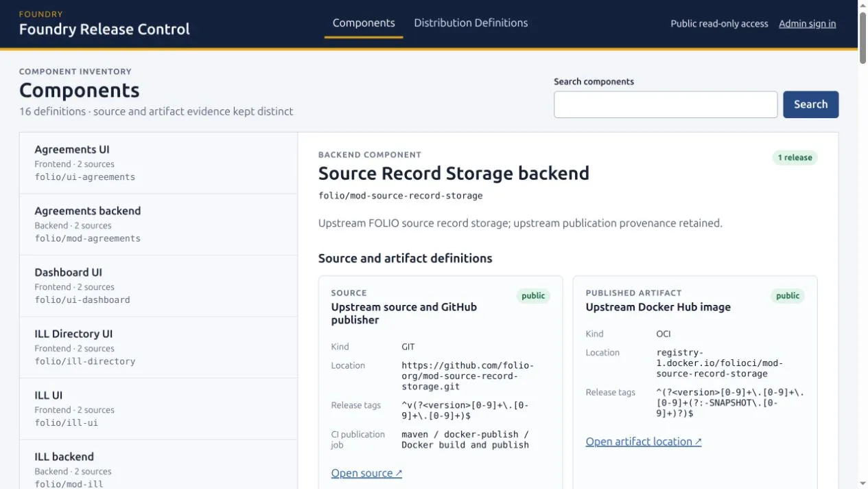Click 'Upstream Docker Hub image' title
The image size is (868, 489).
(658, 307)
